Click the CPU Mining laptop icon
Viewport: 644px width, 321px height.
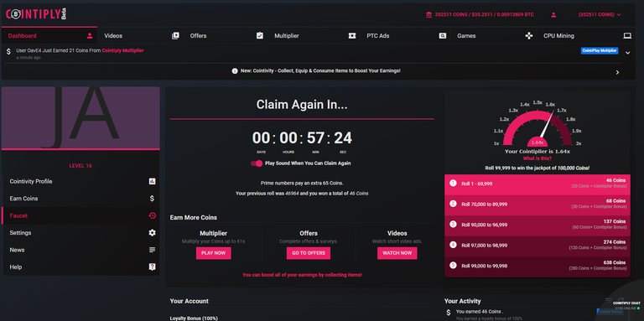point(627,36)
